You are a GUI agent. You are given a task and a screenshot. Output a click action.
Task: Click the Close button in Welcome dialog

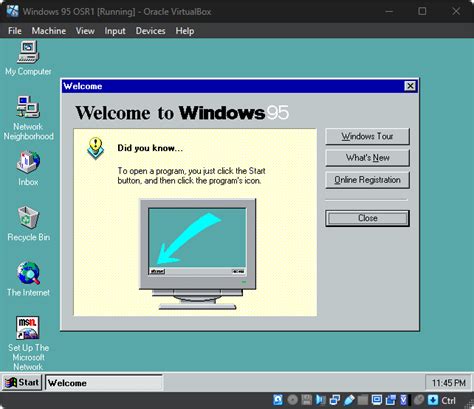[x=367, y=218]
